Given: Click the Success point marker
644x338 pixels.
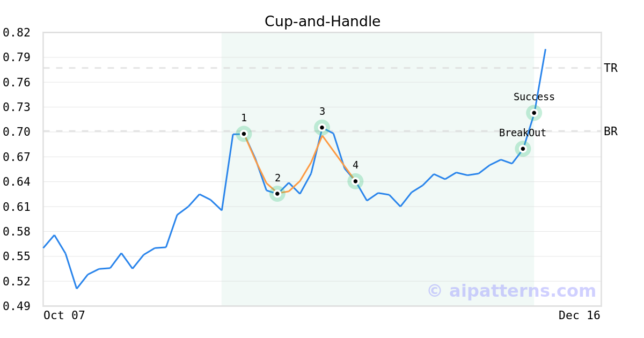Looking at the screenshot, I should click(x=534, y=113).
